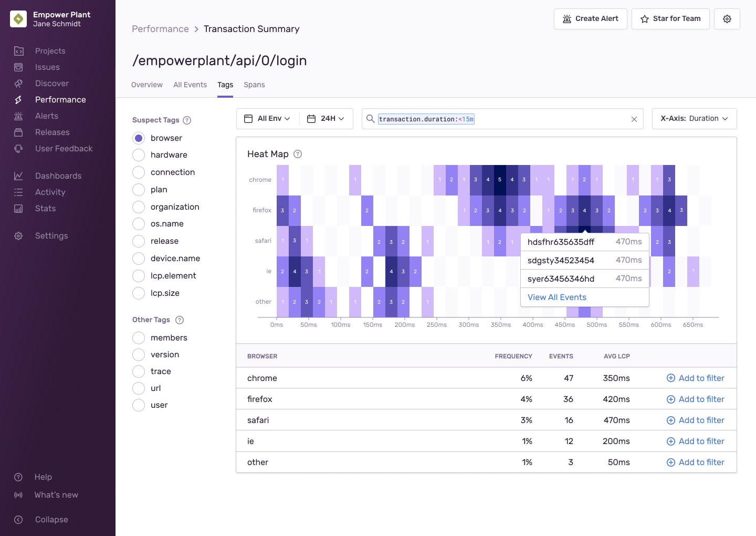Select the hardware tag radio button
The width and height of the screenshot is (756, 536).
139,155
